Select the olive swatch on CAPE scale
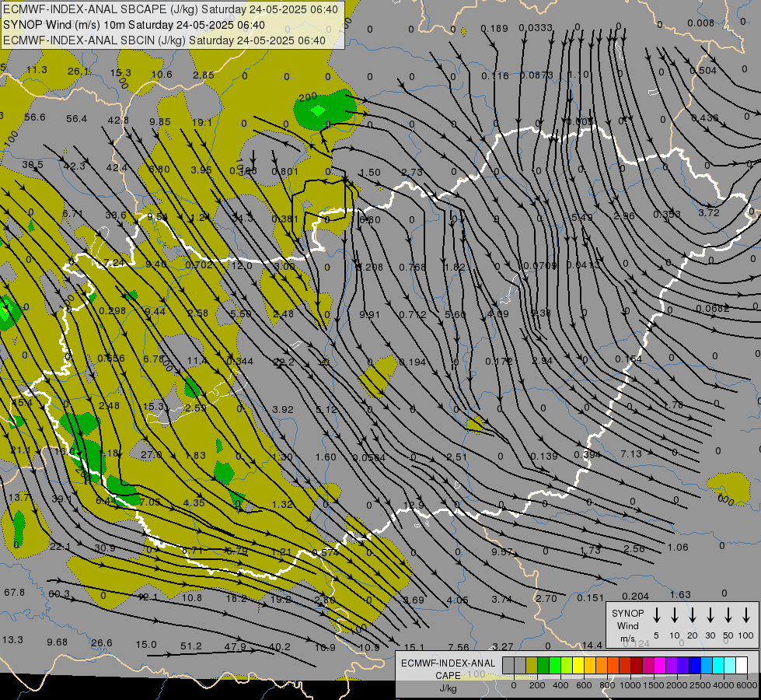 pyautogui.click(x=532, y=666)
